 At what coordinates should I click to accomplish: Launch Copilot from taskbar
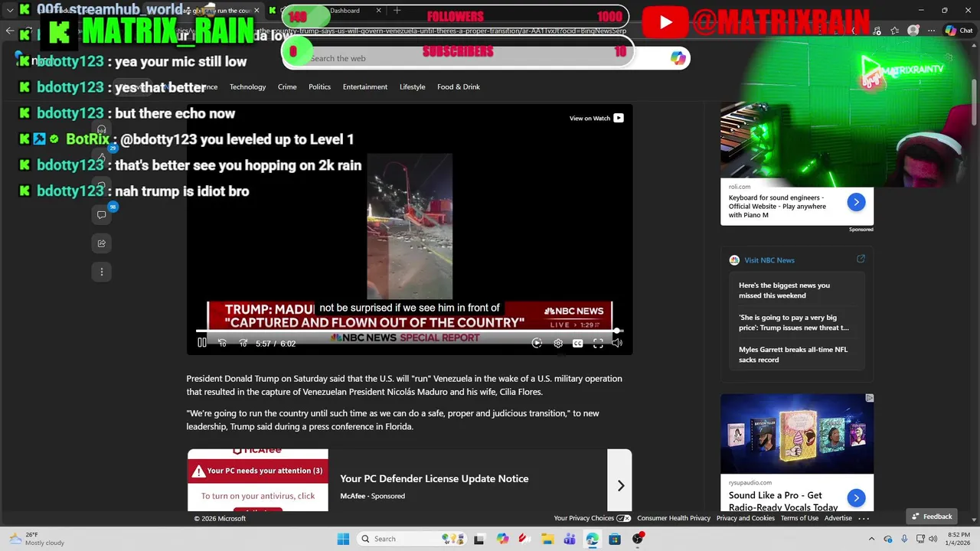pos(502,539)
